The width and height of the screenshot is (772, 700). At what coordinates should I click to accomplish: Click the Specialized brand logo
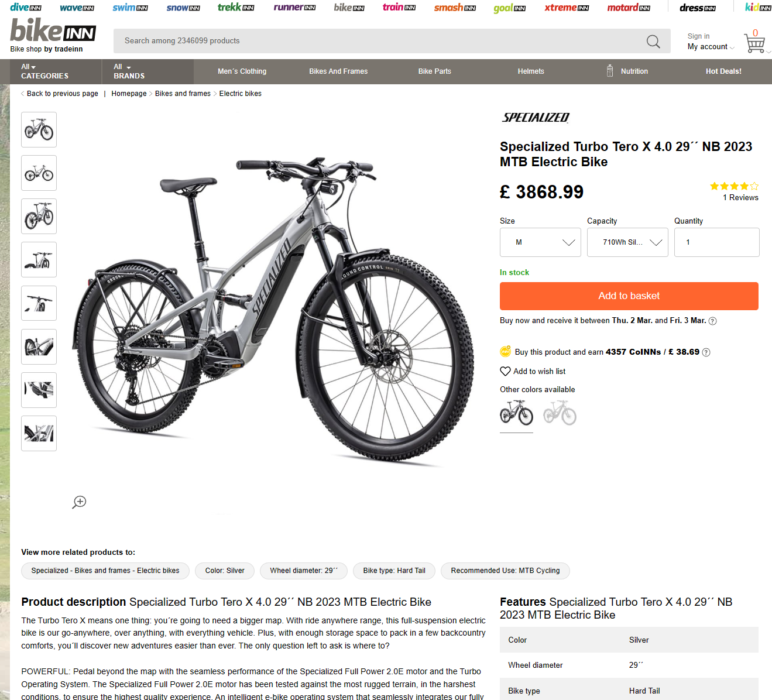coord(536,118)
